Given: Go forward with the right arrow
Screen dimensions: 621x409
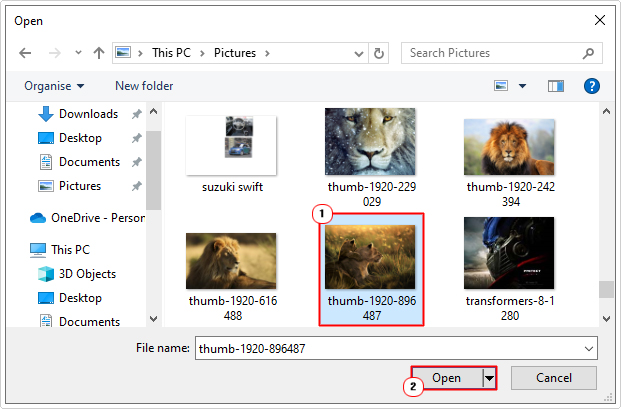Looking at the screenshot, I should [x=55, y=53].
